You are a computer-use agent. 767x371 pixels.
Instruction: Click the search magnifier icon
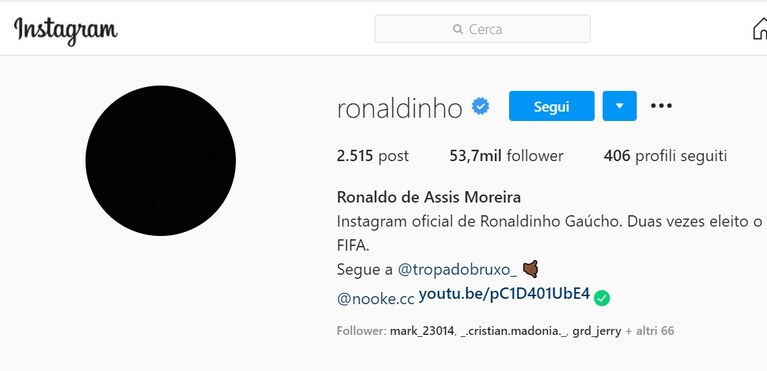(458, 29)
